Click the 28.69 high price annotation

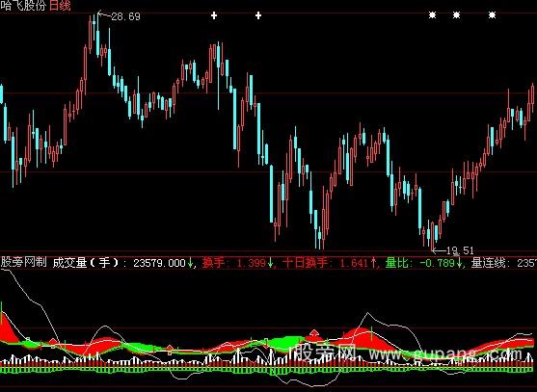[125, 16]
